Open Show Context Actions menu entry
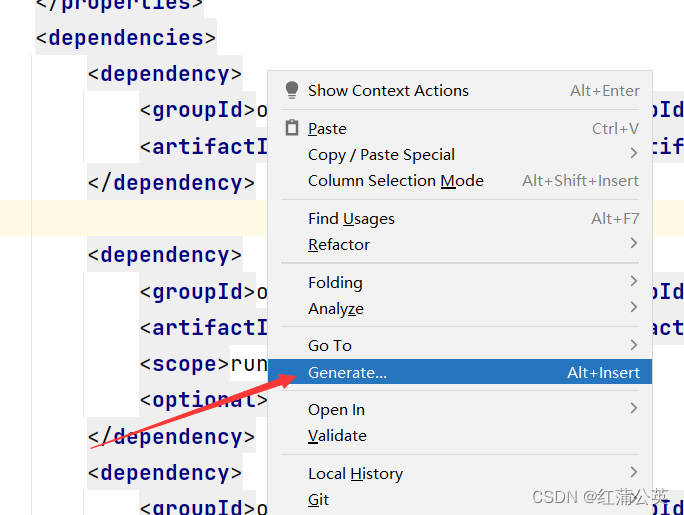 (460, 91)
